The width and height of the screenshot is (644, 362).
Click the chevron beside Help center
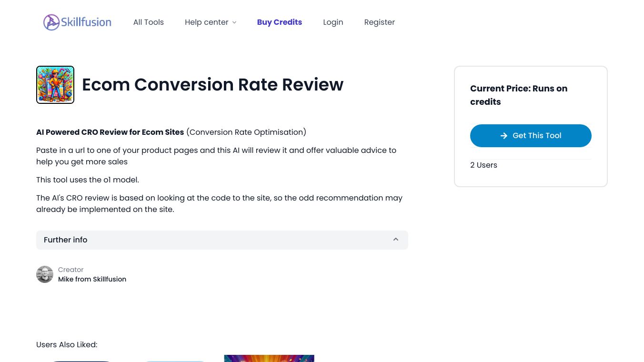click(234, 22)
